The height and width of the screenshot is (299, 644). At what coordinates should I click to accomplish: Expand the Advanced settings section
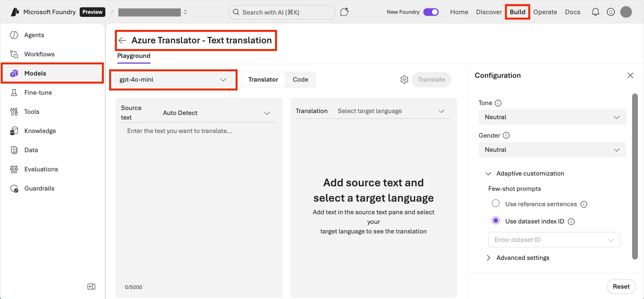click(x=523, y=258)
